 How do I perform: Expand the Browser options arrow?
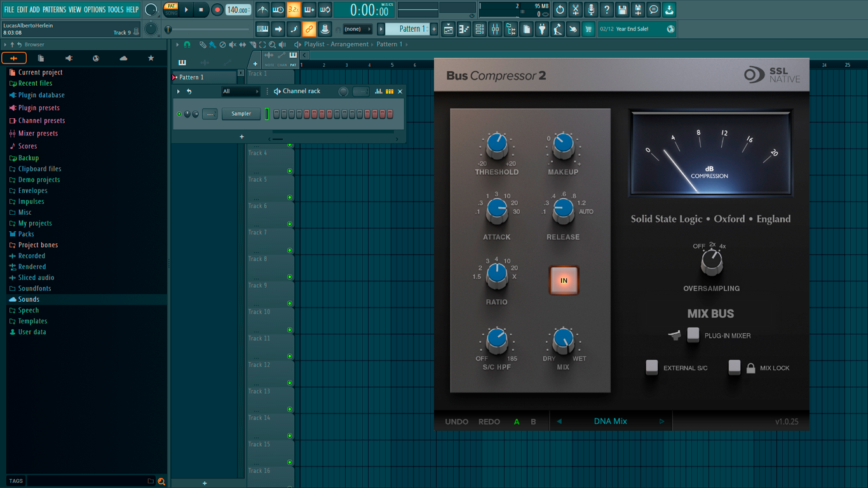(5, 44)
